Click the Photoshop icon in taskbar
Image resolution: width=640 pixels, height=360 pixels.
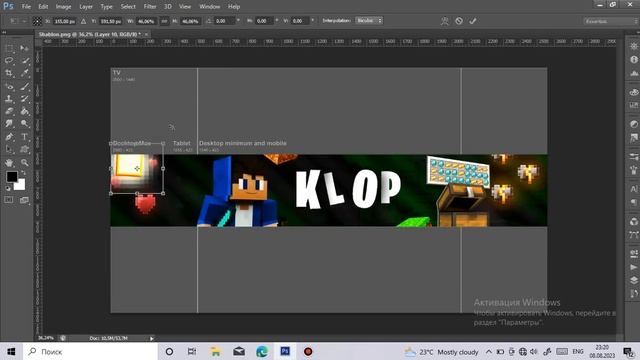[x=285, y=351]
